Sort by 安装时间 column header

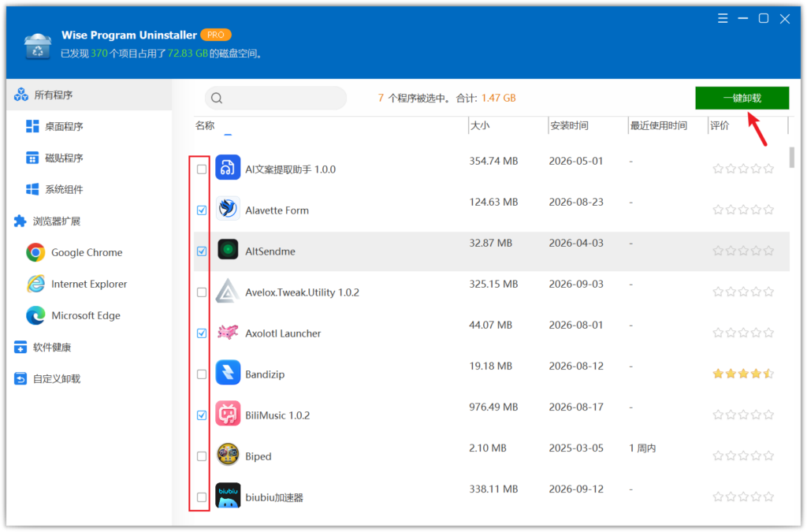pyautogui.click(x=569, y=125)
